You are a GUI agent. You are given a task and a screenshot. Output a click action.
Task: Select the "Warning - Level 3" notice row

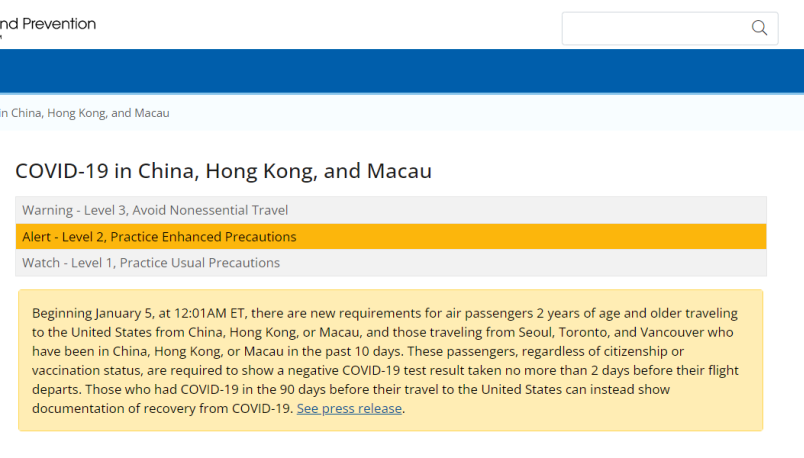coord(391,210)
